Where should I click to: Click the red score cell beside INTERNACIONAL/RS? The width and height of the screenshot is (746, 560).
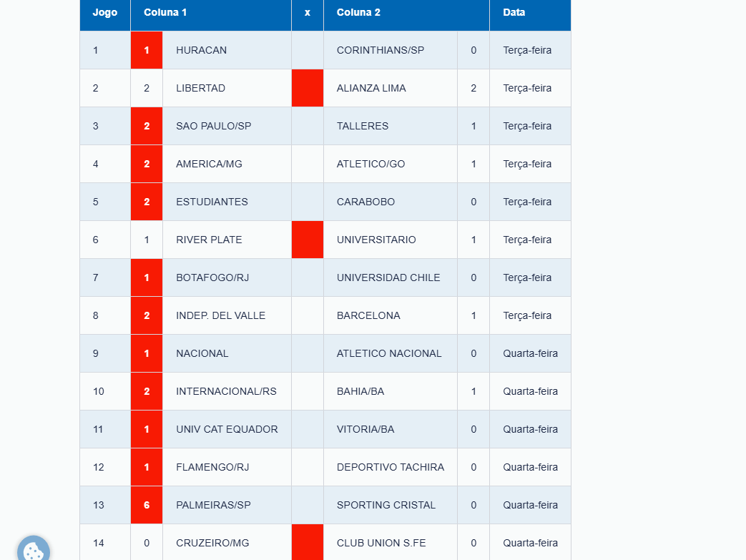(147, 392)
